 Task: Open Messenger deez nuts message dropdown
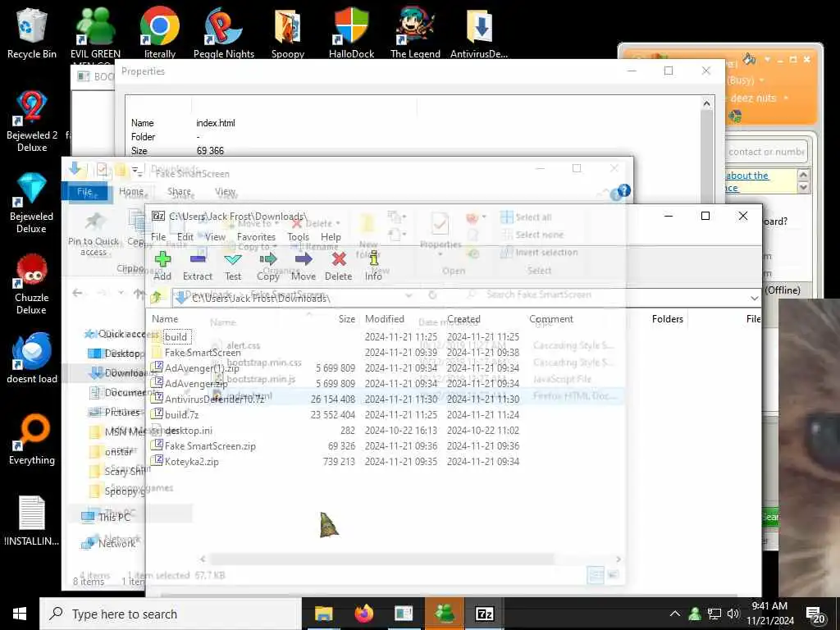coord(785,98)
